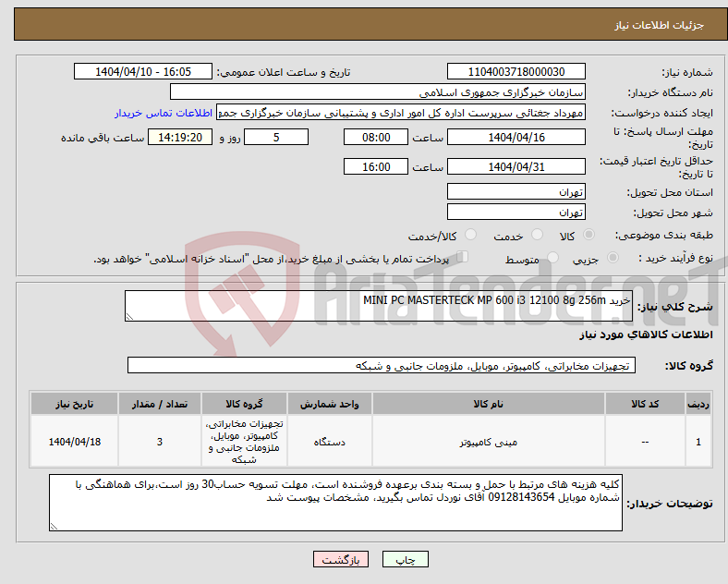This screenshot has width=728, height=584.
Task: Select the خدمت radio button
Action: click(x=537, y=235)
